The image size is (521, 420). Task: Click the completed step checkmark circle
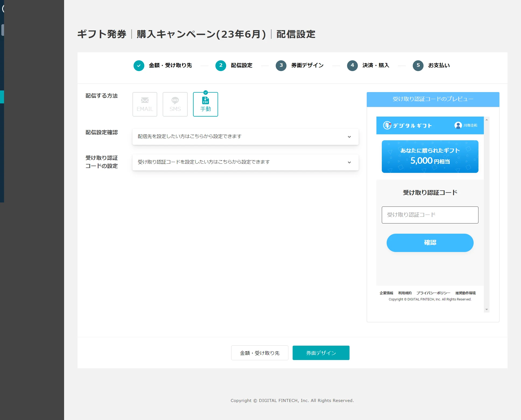(139, 65)
